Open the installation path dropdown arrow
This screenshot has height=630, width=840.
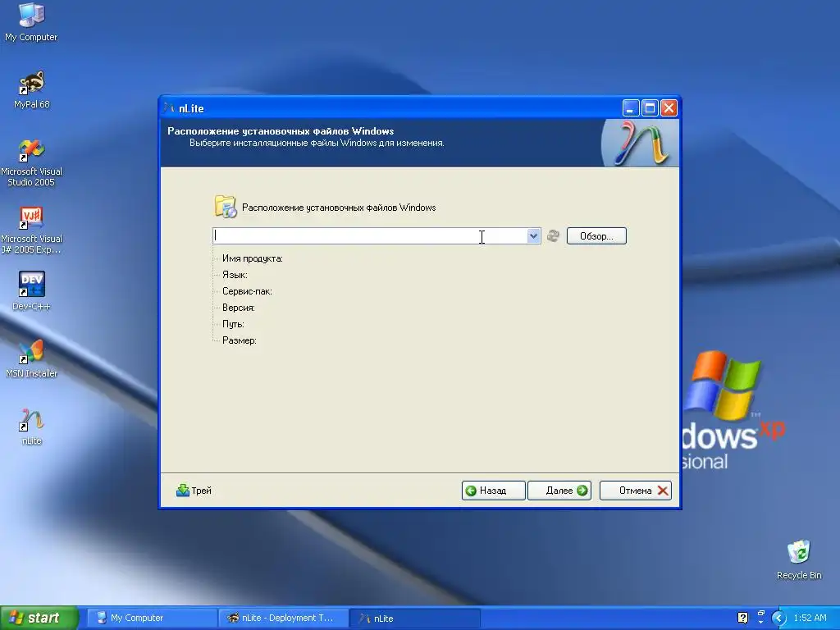(x=533, y=235)
